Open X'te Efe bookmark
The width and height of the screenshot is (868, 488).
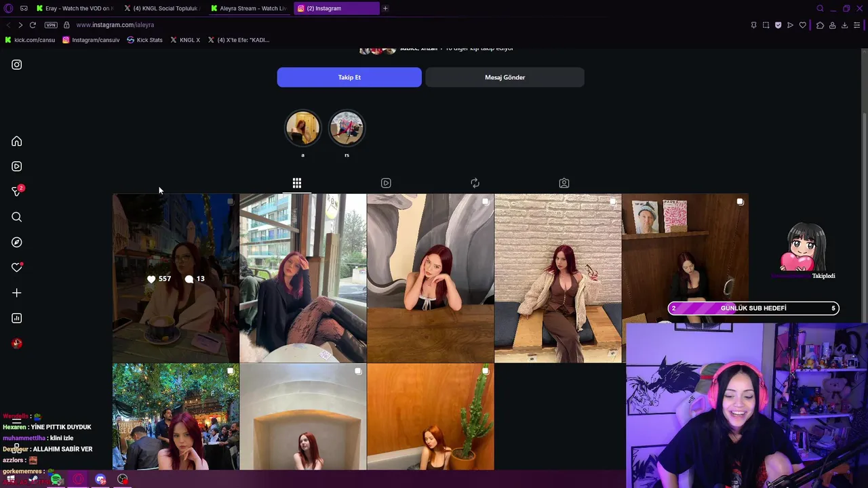coord(239,40)
